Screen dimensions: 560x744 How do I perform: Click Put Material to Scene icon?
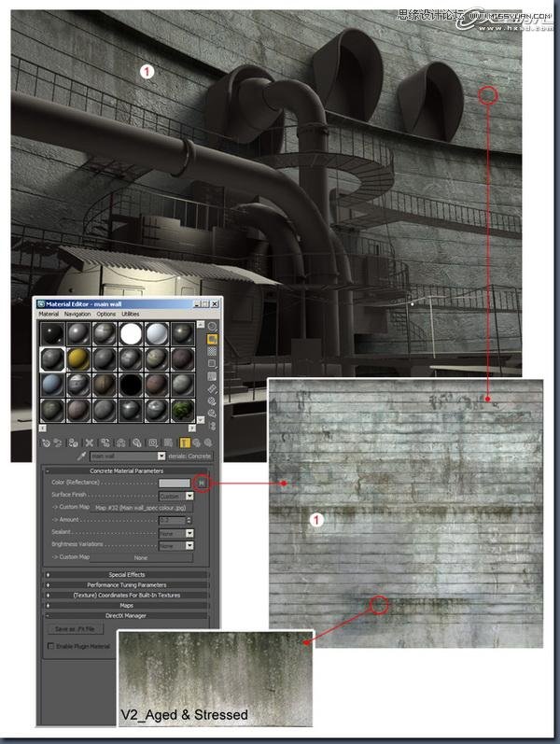point(58,442)
